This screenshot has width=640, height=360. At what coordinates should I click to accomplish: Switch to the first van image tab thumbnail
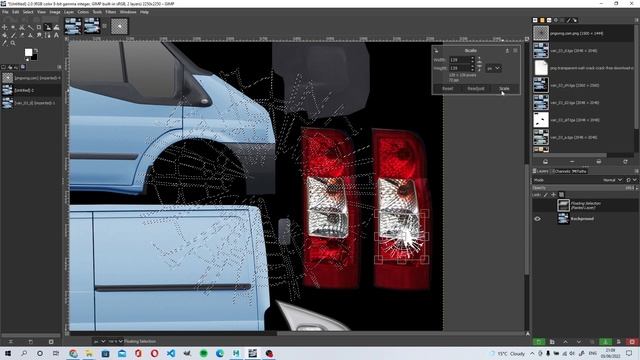point(73,26)
